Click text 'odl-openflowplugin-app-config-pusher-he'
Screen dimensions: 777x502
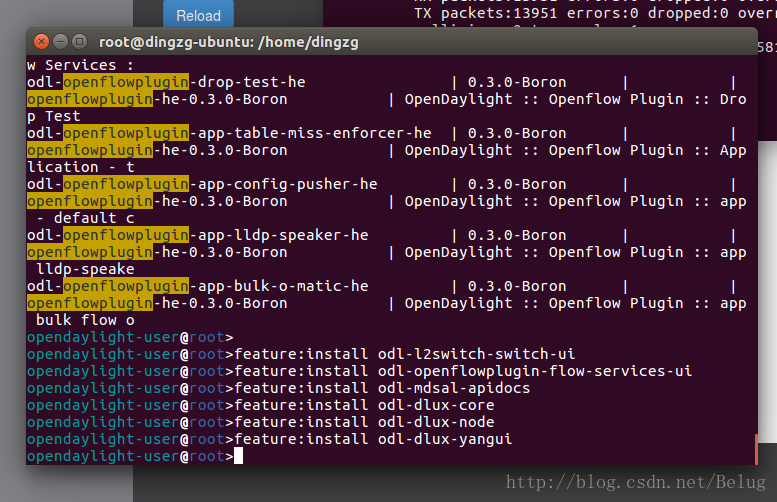tap(202, 184)
